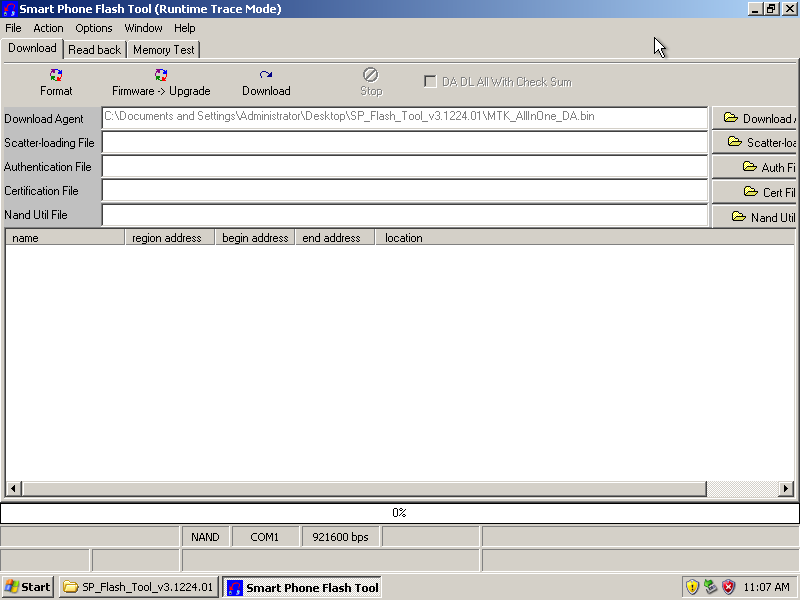Click the horizontal scrollbar thumb
The width and height of the screenshot is (800, 600).
click(x=364, y=488)
